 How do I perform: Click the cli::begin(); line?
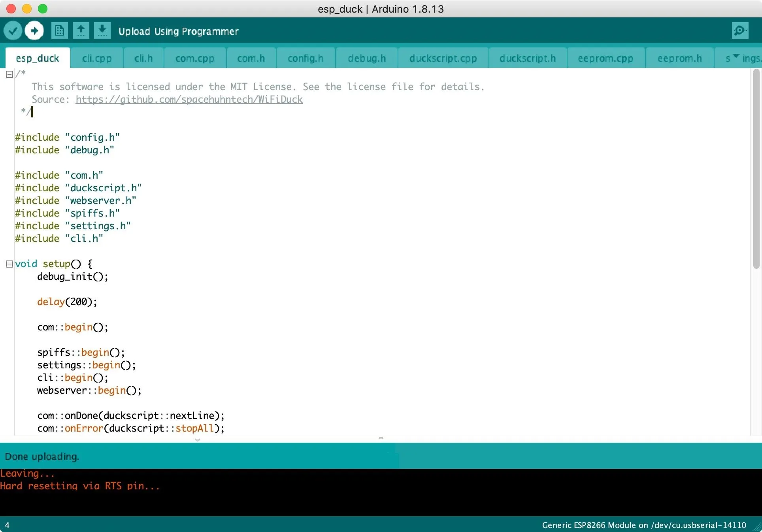(73, 378)
